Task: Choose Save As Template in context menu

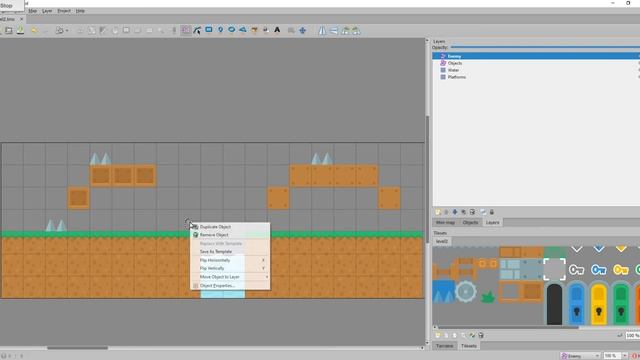Action: pyautogui.click(x=230, y=251)
